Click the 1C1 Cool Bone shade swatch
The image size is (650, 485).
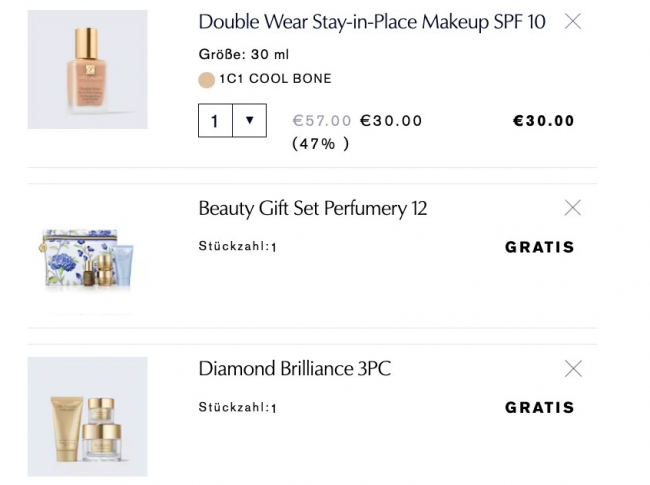(207, 80)
